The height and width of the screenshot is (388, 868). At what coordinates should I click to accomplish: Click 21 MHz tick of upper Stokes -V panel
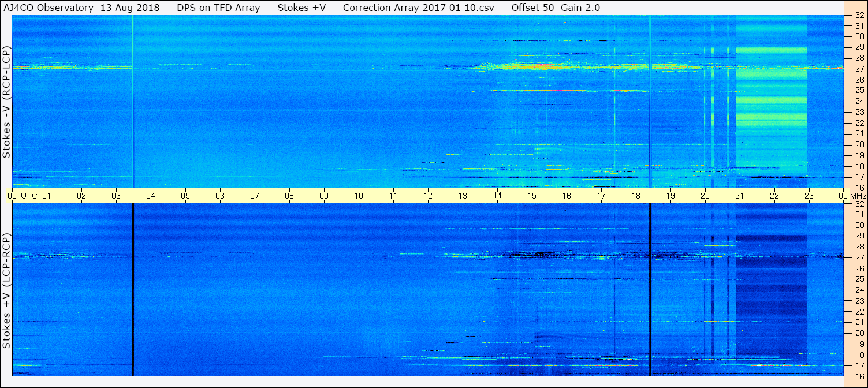click(x=859, y=133)
